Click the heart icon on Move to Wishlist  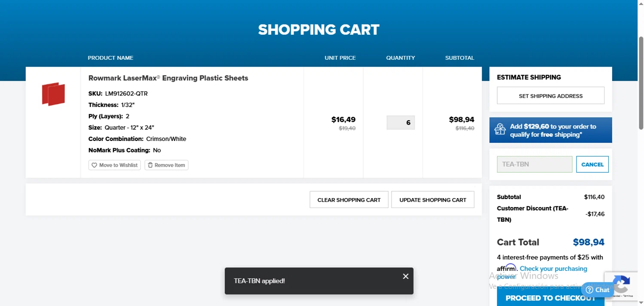[x=94, y=165]
